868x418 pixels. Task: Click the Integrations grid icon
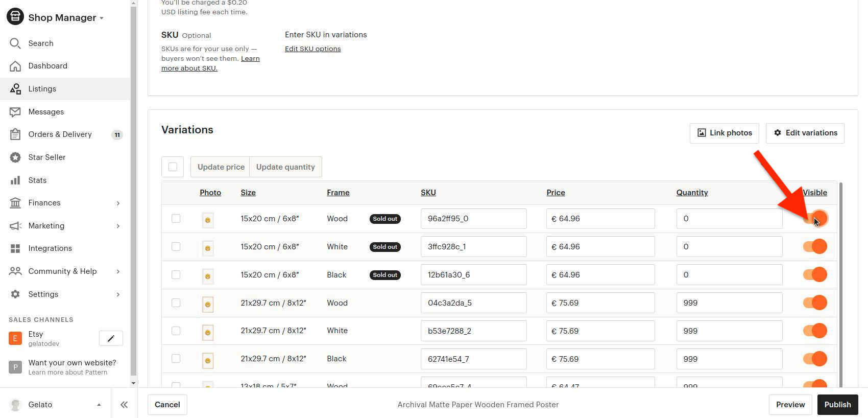(x=15, y=248)
